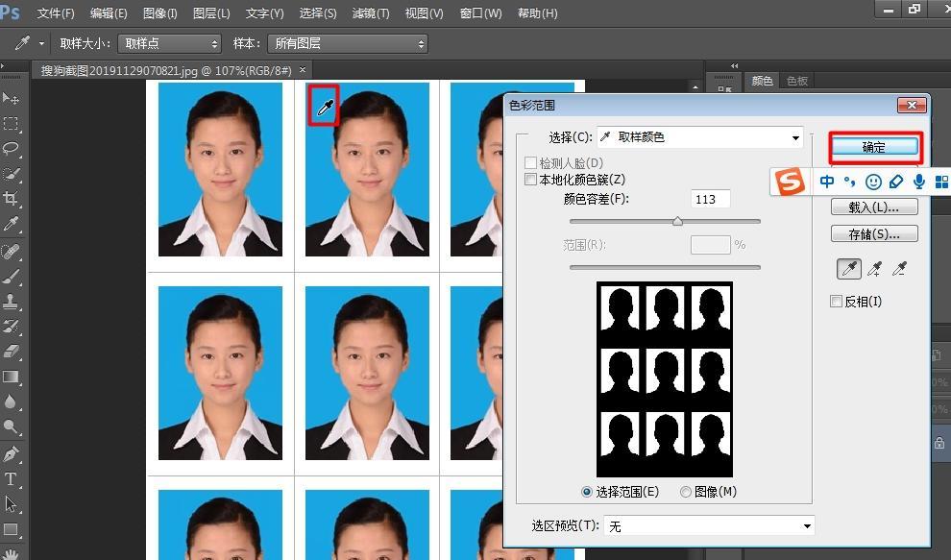Select the History Brush tool

click(11, 327)
